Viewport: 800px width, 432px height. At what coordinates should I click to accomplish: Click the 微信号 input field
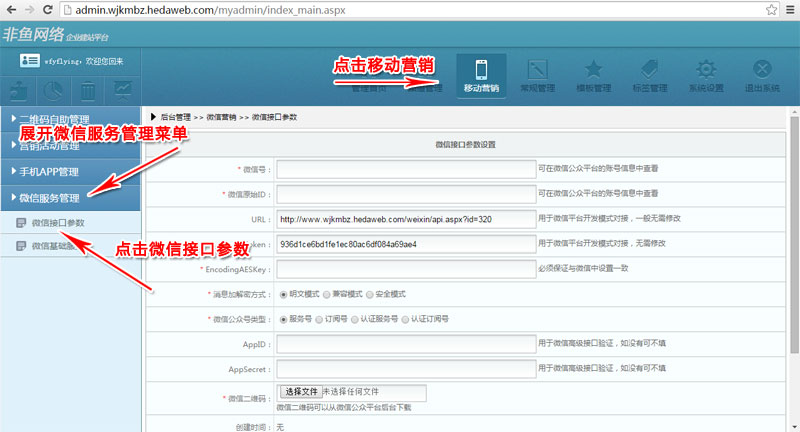coord(404,168)
